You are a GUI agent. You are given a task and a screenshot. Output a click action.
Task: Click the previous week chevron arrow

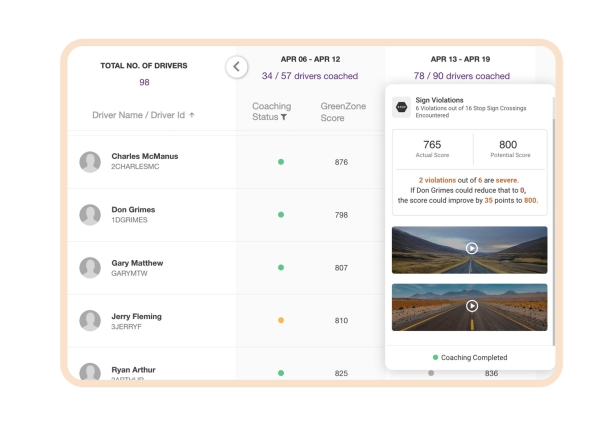tap(236, 67)
